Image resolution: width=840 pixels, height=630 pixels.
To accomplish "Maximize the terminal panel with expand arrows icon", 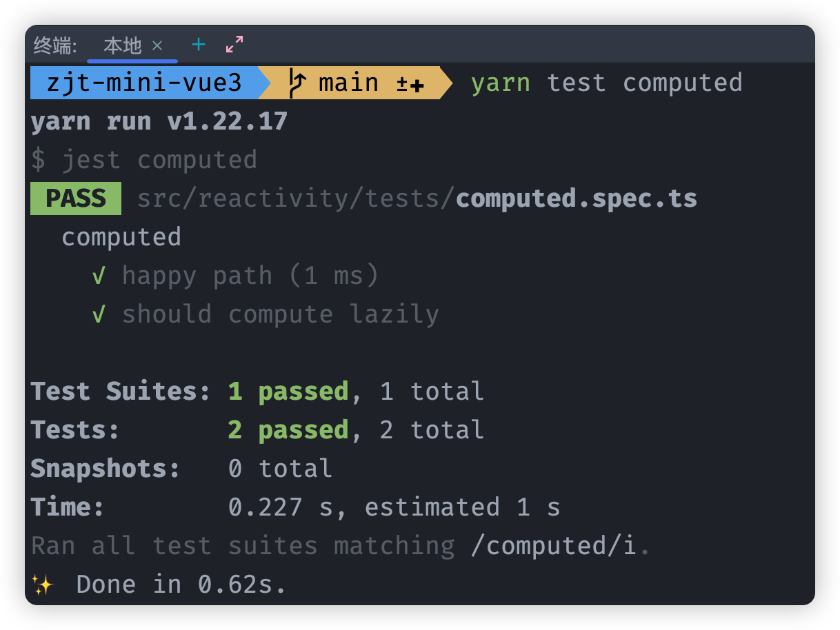I will 234,45.
